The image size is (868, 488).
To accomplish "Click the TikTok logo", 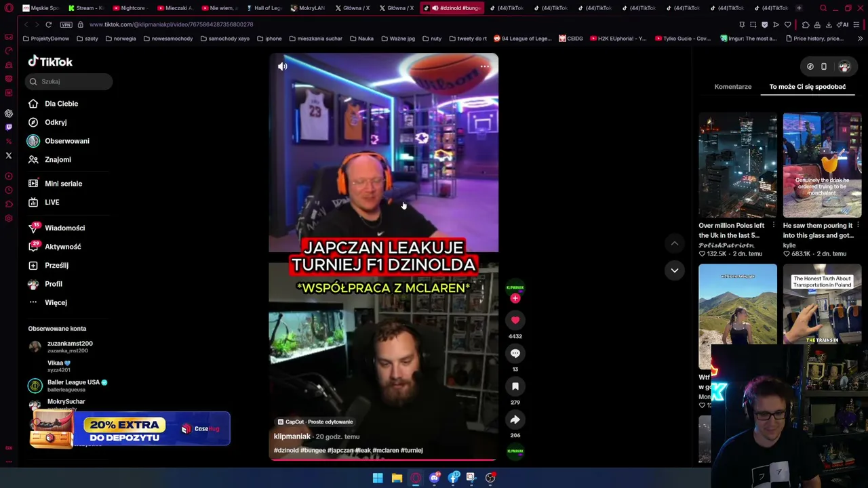I will pos(50,62).
